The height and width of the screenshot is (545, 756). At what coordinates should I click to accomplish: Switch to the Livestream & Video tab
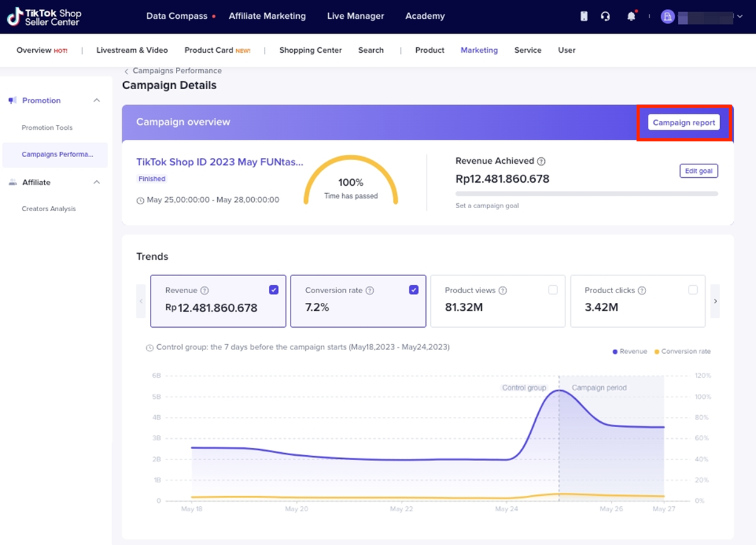coord(132,50)
